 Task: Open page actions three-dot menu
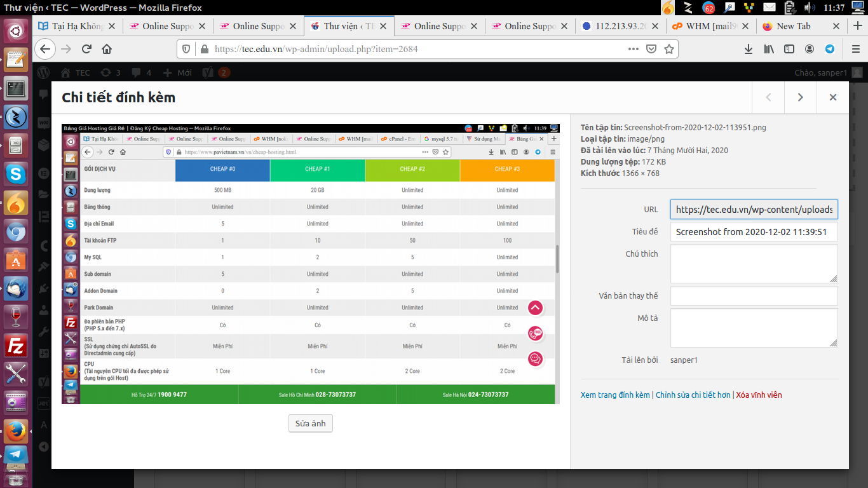[634, 49]
